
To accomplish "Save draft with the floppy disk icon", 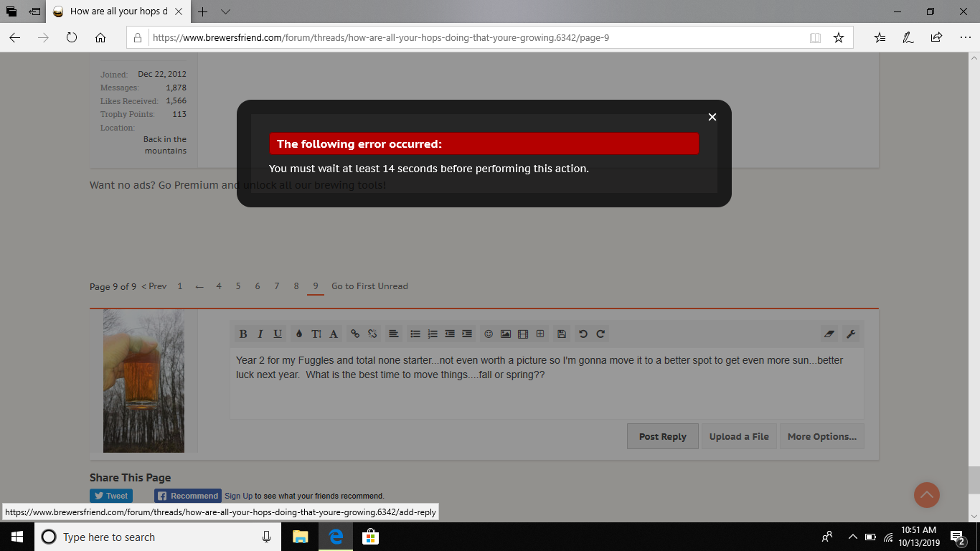I will pos(562,334).
